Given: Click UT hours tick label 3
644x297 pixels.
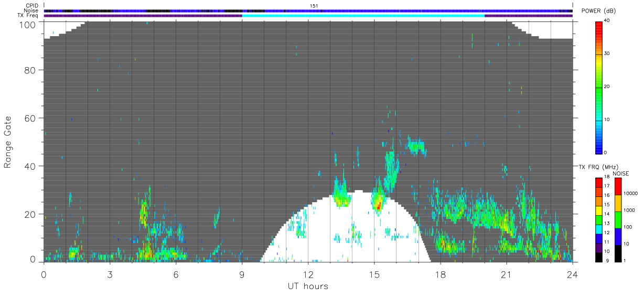Looking at the screenshot, I should pos(110,274).
